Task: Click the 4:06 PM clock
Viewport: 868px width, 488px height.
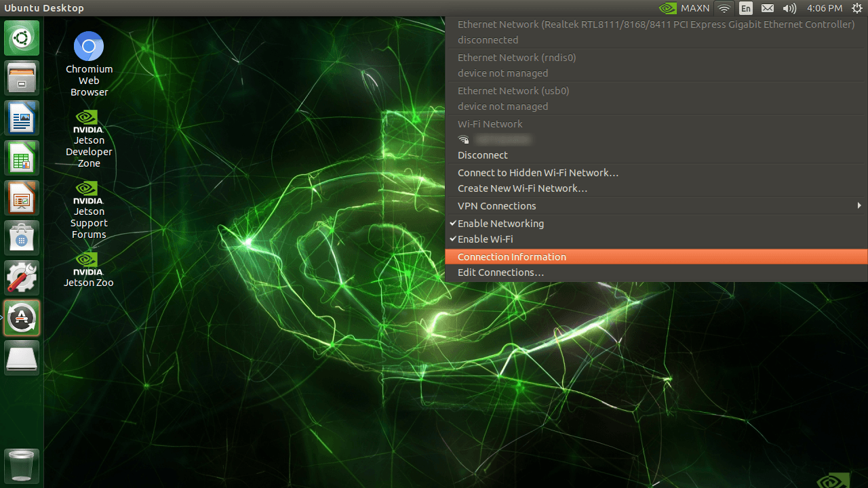Action: 825,8
